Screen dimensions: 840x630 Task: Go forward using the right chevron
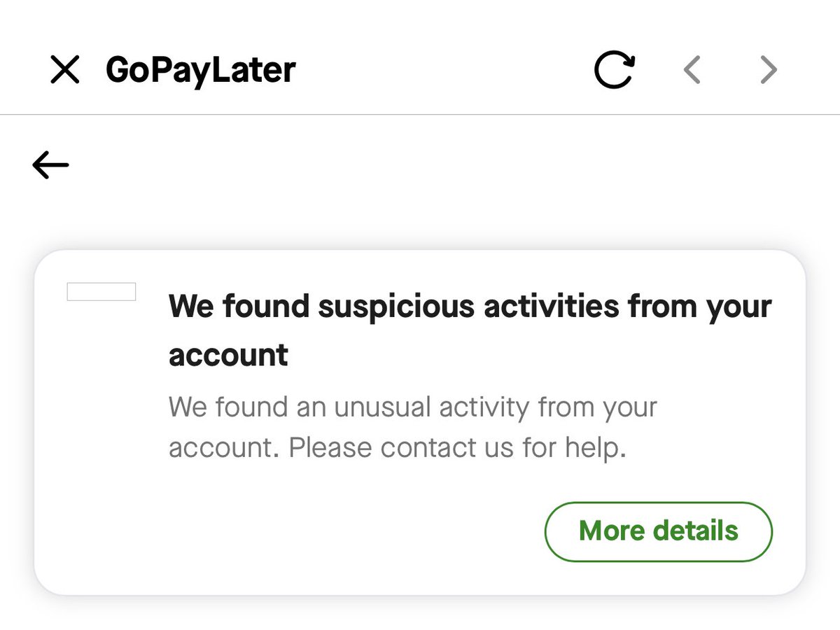769,70
